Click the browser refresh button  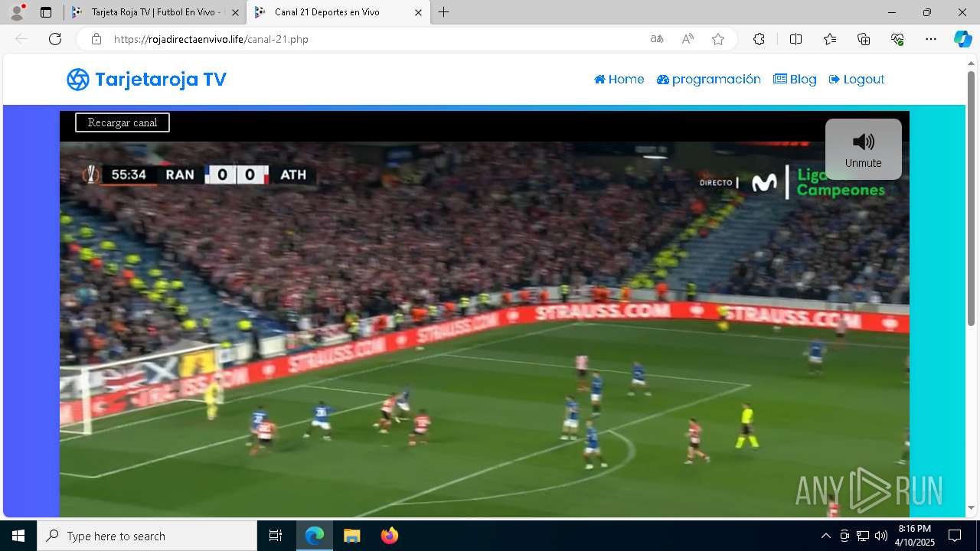55,39
